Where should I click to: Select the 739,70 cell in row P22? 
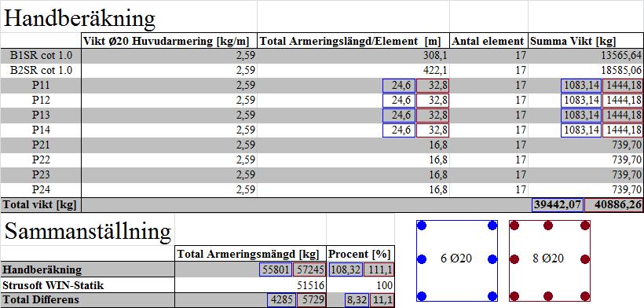(628, 160)
